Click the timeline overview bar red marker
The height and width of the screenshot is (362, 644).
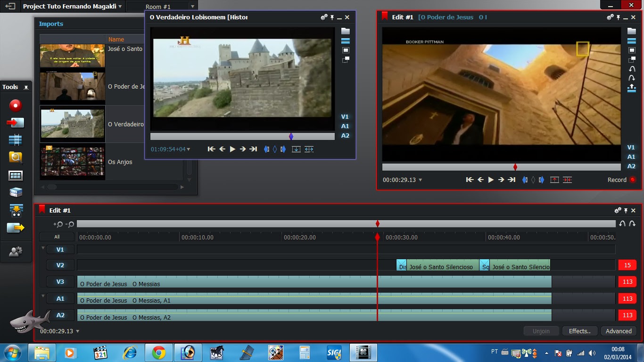[x=378, y=224]
